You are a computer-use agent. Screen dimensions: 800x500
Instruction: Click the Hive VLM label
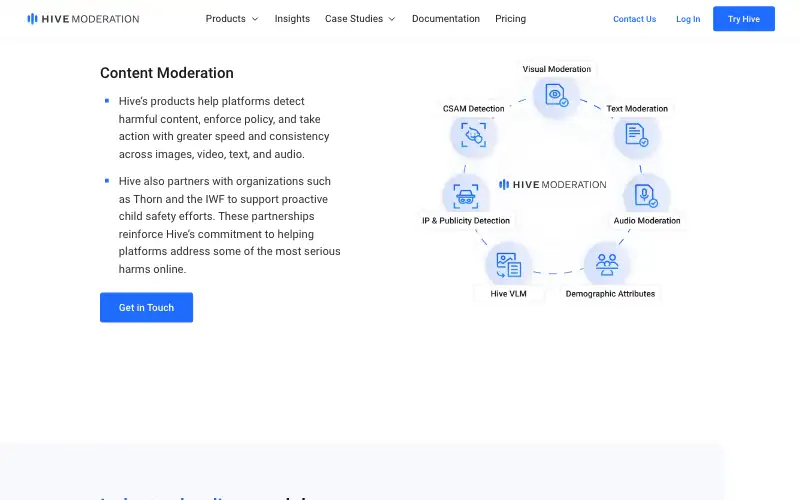pos(508,294)
